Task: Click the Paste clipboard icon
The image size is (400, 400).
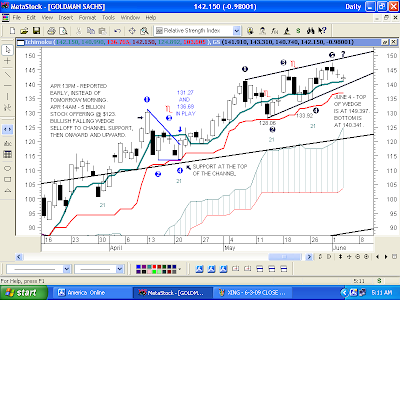Action: coord(103,31)
